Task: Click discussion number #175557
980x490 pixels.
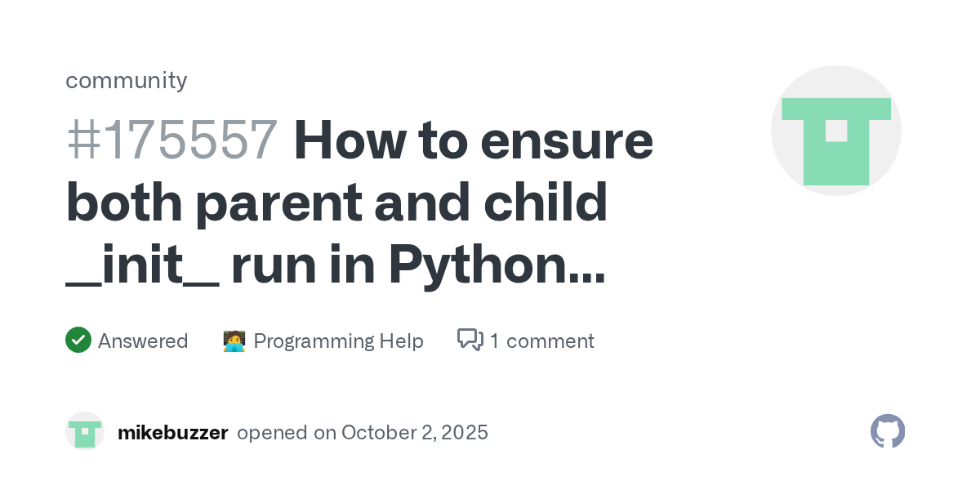Action: (x=171, y=140)
